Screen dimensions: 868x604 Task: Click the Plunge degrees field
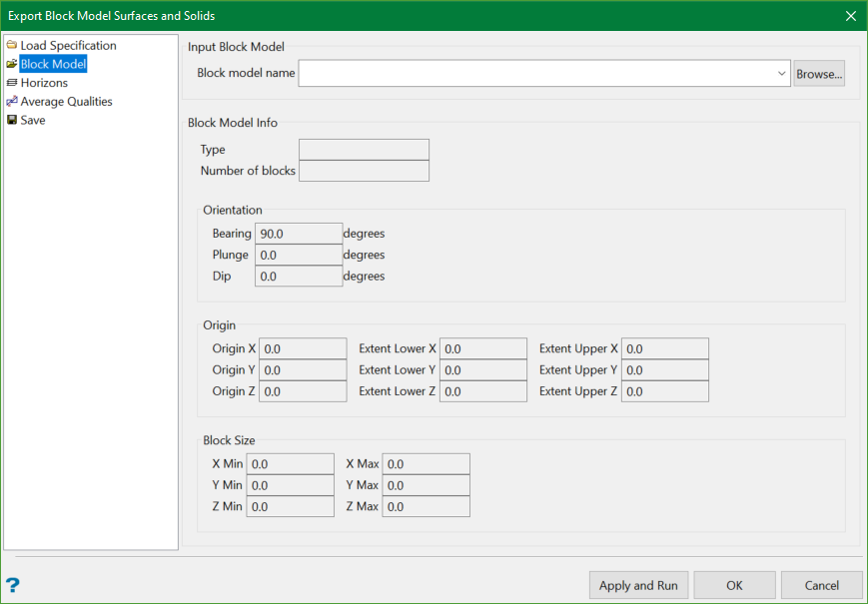(x=298, y=255)
